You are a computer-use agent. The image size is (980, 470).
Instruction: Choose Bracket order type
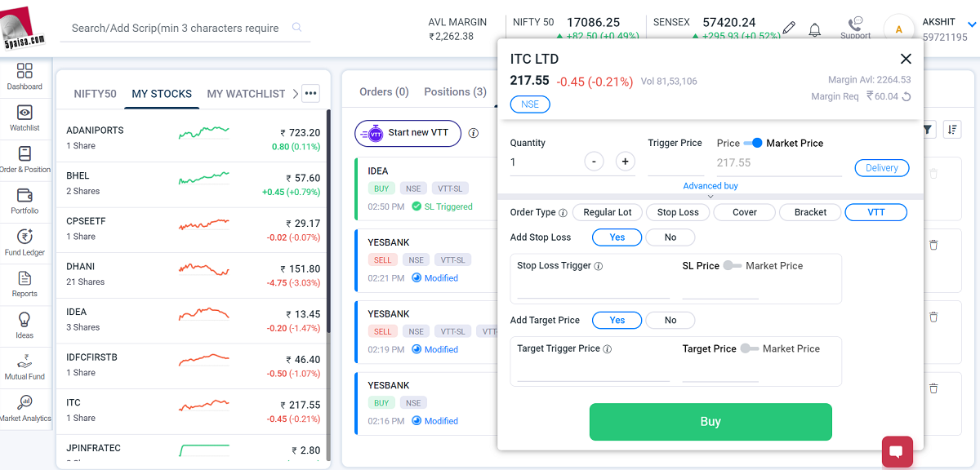[811, 212]
